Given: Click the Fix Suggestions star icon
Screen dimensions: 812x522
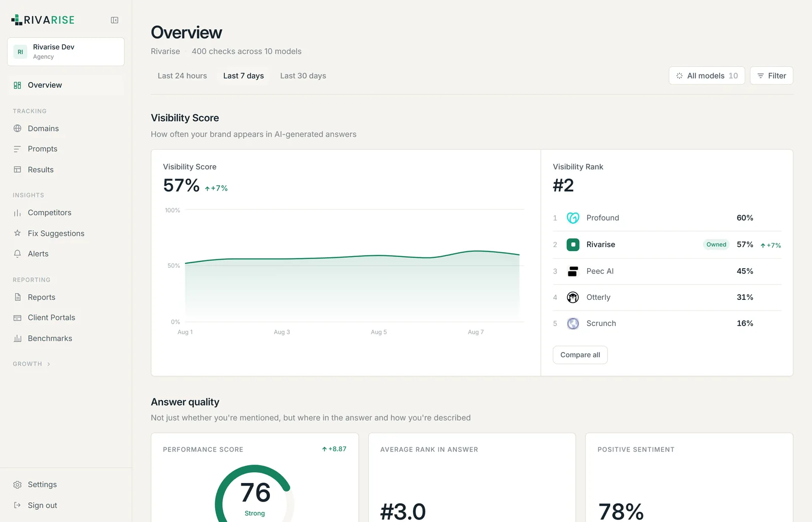Looking at the screenshot, I should tap(17, 233).
